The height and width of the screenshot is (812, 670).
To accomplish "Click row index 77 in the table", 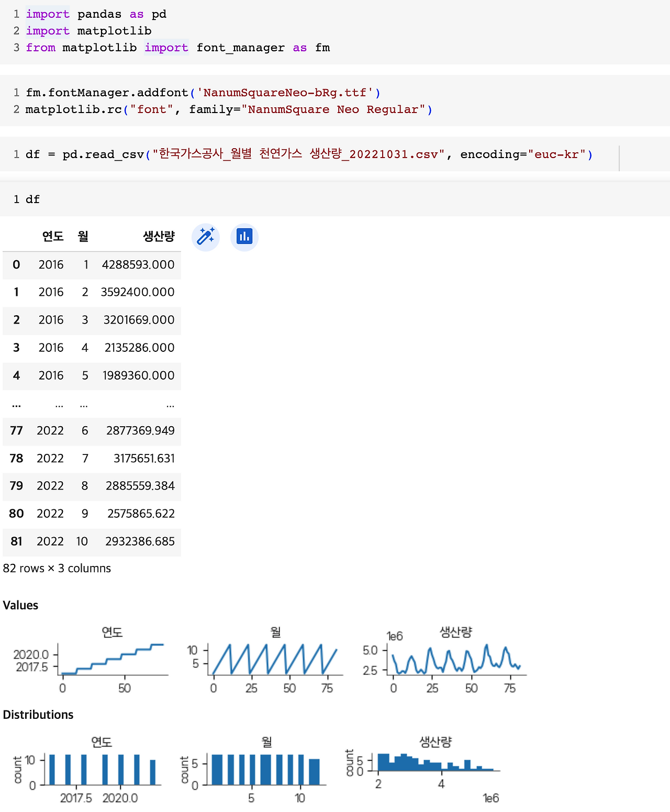I will [16, 431].
